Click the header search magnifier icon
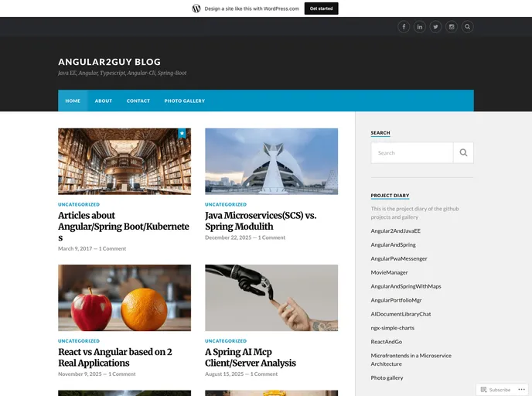532x396 pixels. click(468, 26)
